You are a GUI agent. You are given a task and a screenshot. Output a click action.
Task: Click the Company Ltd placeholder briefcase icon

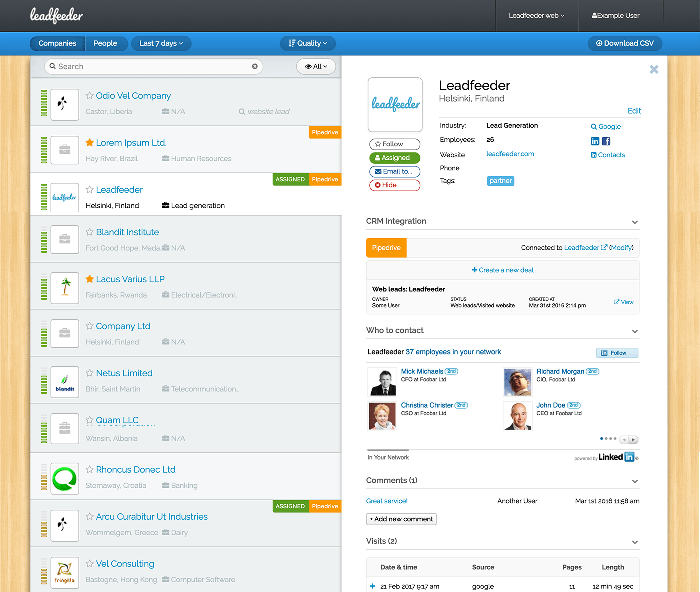65,333
